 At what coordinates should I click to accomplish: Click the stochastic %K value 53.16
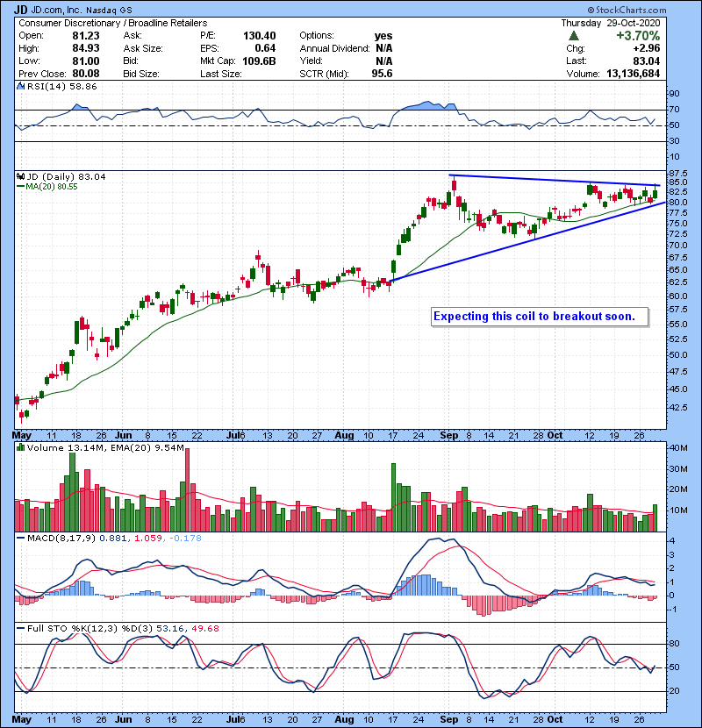coord(170,628)
